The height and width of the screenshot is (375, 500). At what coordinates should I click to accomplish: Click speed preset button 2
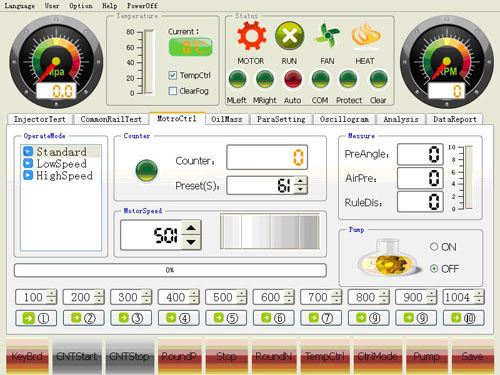[84, 318]
